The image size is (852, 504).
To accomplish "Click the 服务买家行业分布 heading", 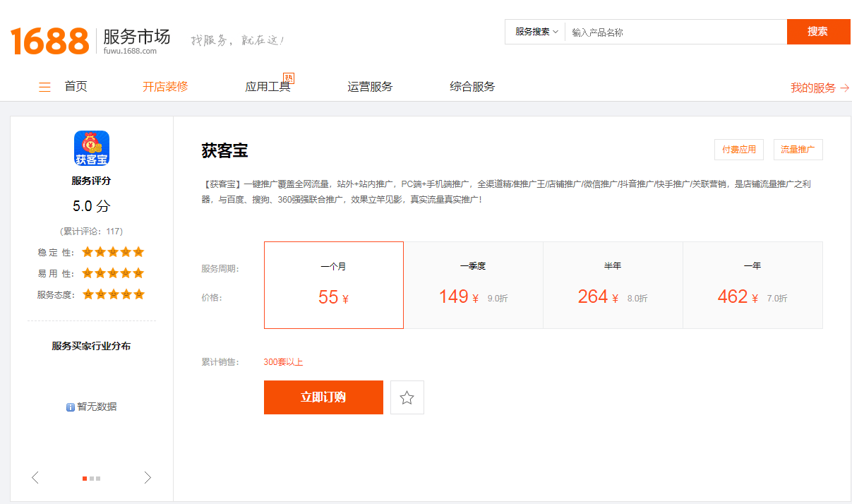I will 91,346.
